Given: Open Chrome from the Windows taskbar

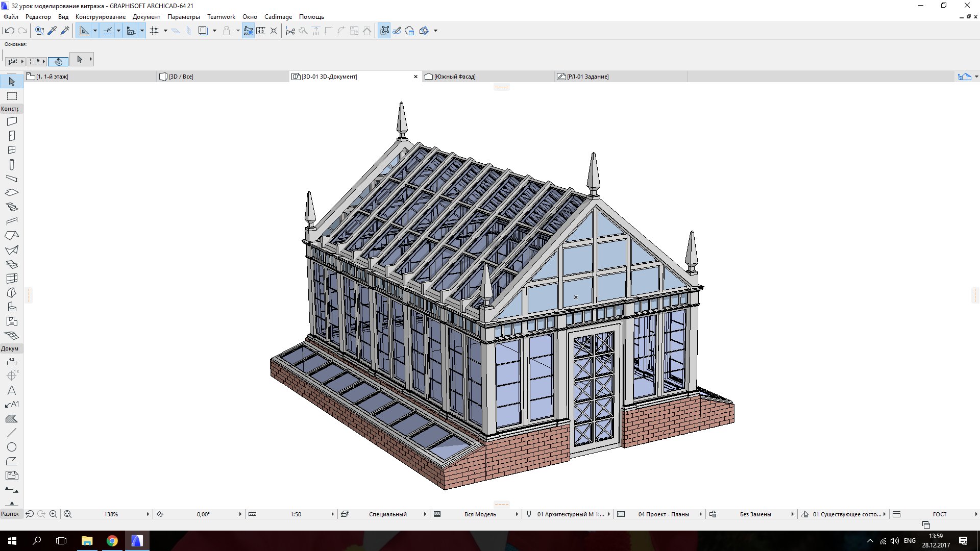Looking at the screenshot, I should point(112,541).
